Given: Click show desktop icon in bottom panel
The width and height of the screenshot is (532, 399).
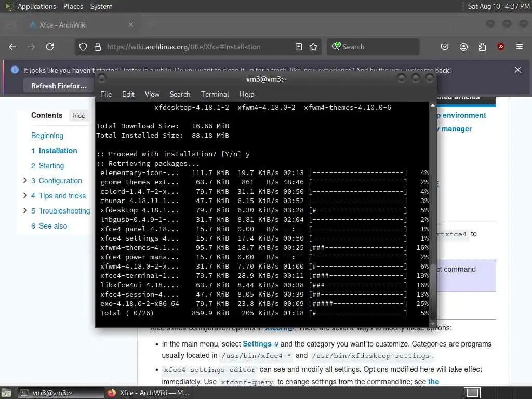Looking at the screenshot, I should [x=6, y=393].
